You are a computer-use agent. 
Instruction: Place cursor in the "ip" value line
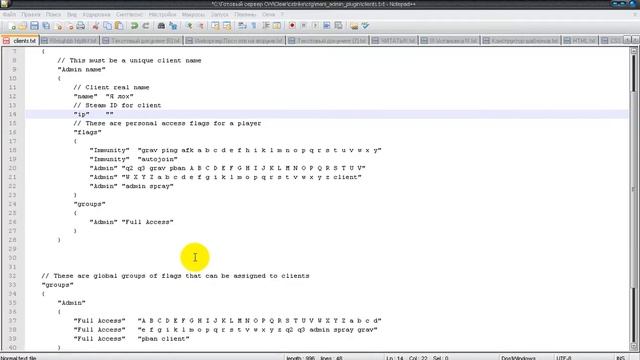[327, 114]
